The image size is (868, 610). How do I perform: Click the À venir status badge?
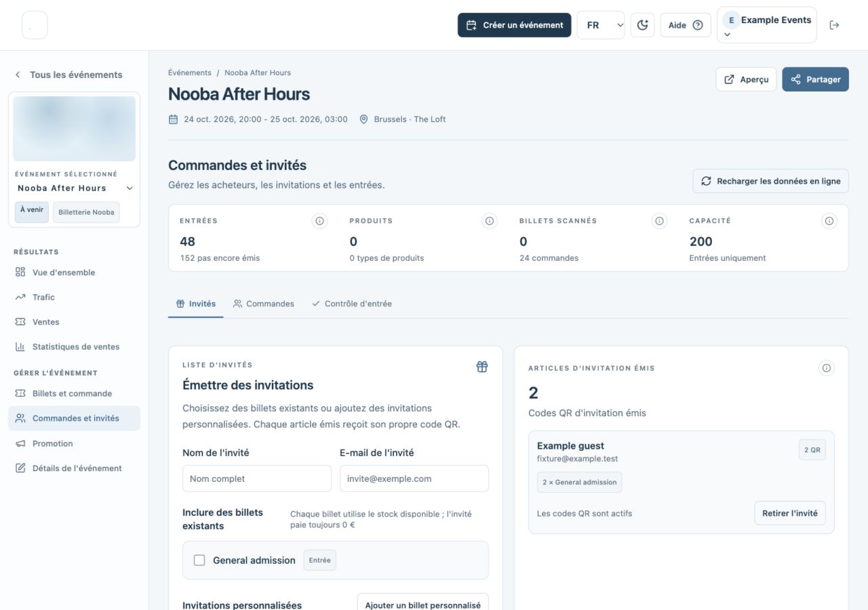click(x=32, y=212)
